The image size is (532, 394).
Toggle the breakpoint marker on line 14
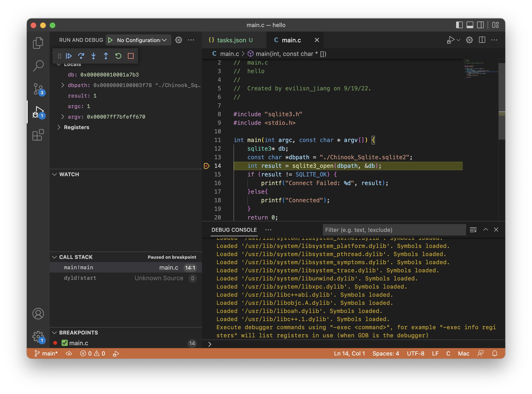point(207,166)
